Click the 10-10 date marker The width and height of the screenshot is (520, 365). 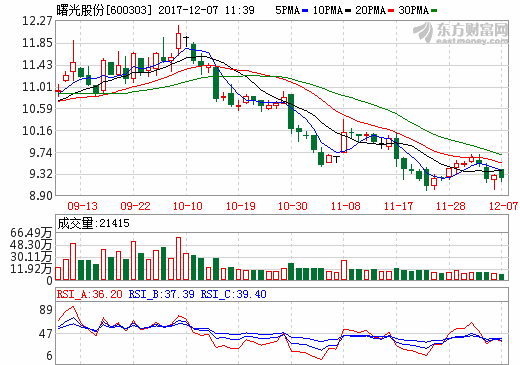coord(188,206)
